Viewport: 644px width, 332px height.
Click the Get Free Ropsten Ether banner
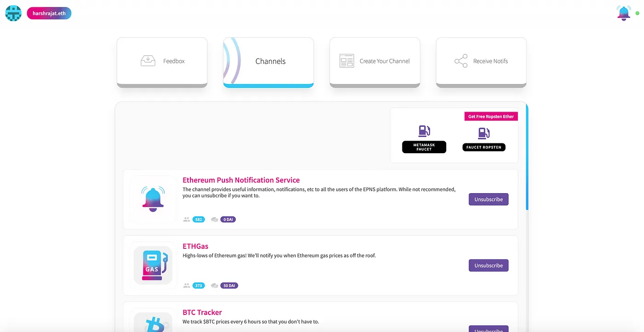(491, 116)
